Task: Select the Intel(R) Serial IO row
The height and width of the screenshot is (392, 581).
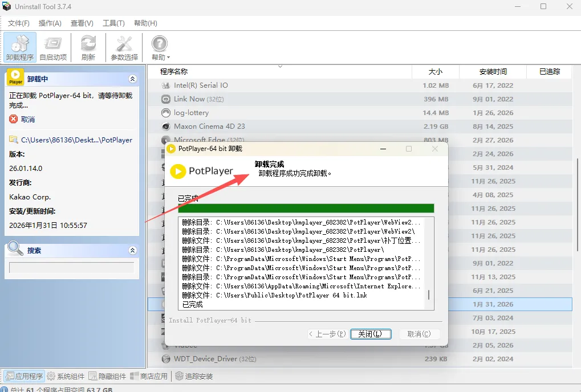Action: coord(360,85)
